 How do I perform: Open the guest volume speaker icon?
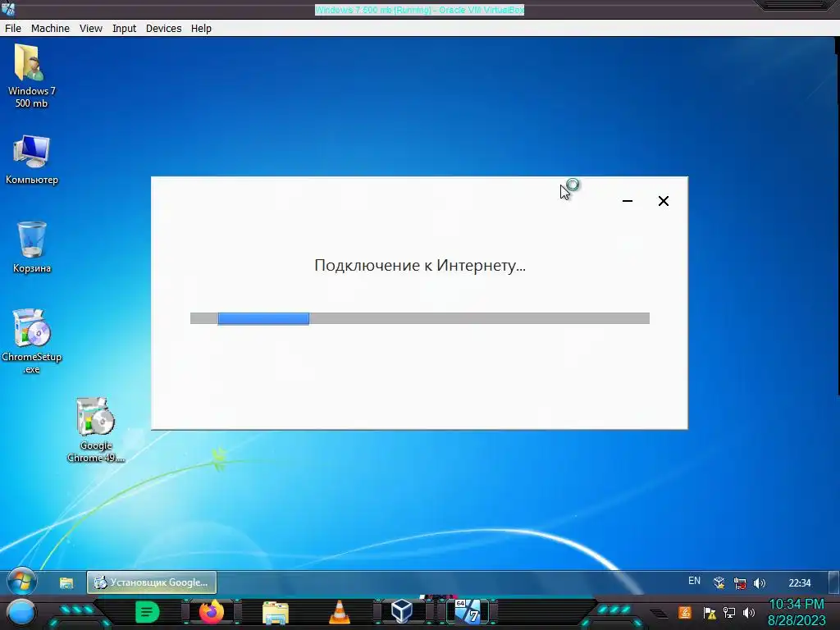click(x=759, y=583)
